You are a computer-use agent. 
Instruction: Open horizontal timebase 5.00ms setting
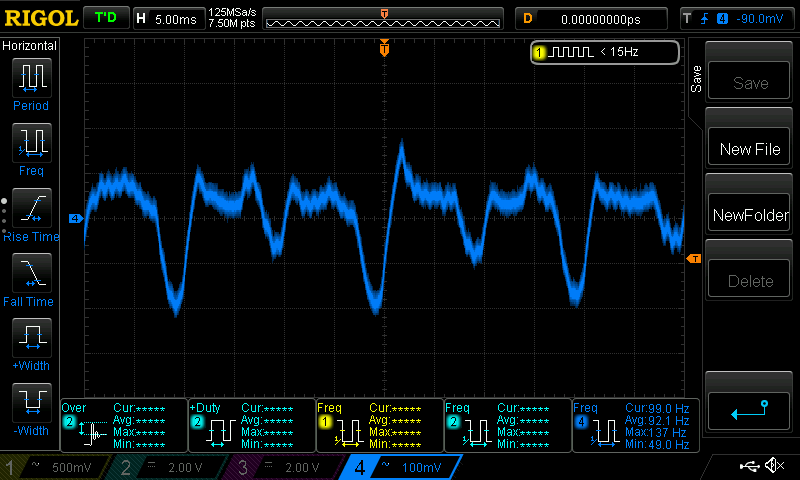point(168,19)
